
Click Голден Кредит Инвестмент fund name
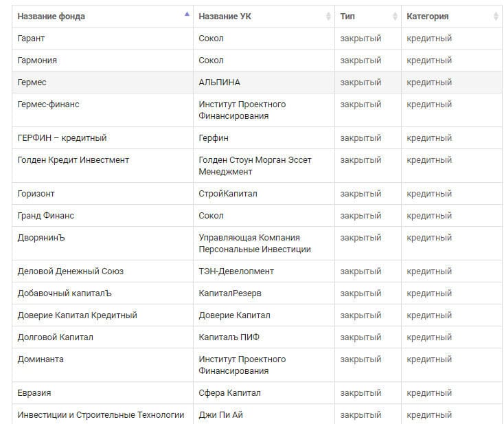[73, 160]
